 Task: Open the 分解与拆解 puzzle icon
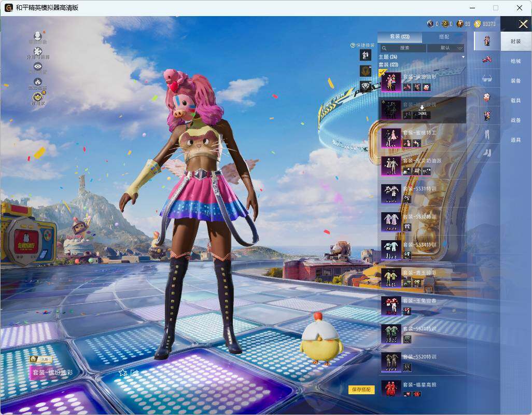pos(38,51)
